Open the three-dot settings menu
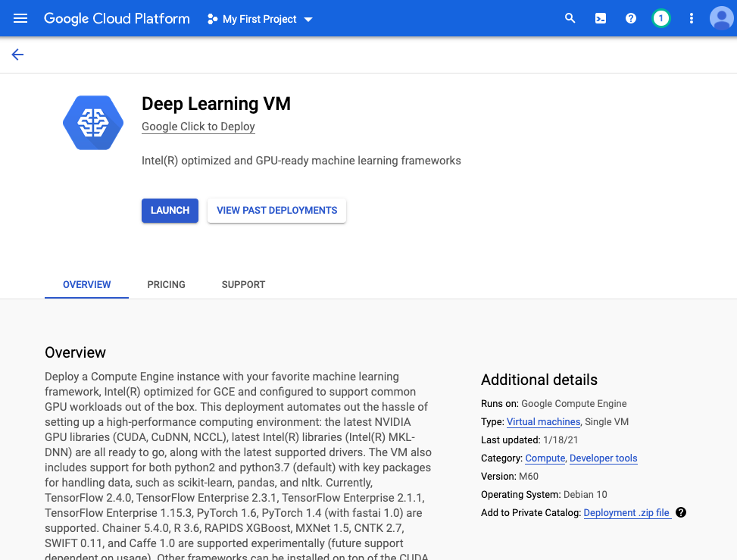 pyautogui.click(x=691, y=18)
